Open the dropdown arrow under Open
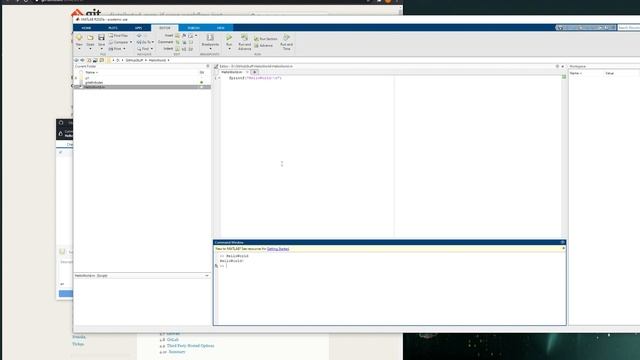Screen dimensions: 640x360 (x=90, y=49)
